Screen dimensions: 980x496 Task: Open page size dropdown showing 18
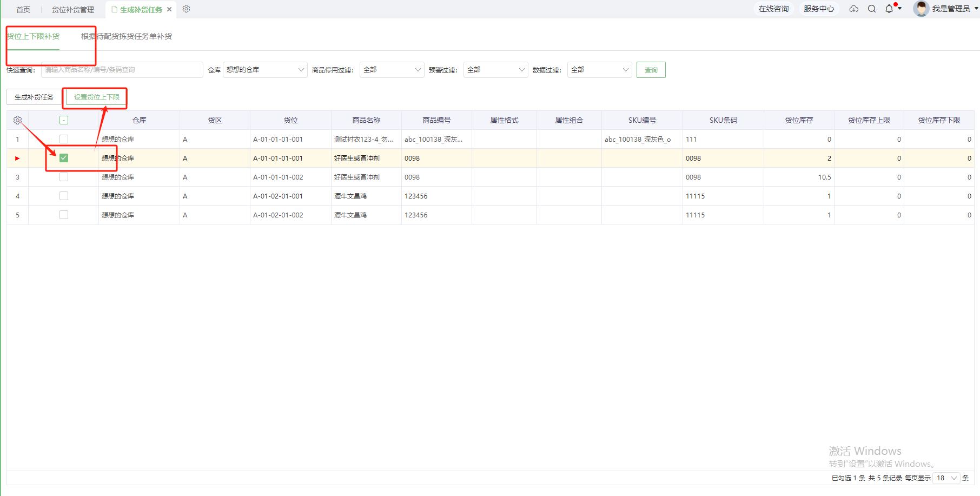(x=946, y=478)
